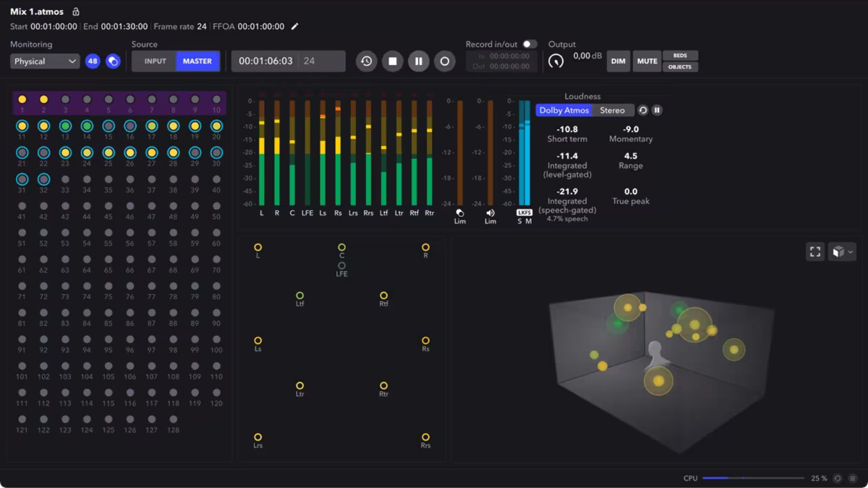Pause playback in transport

tap(418, 61)
